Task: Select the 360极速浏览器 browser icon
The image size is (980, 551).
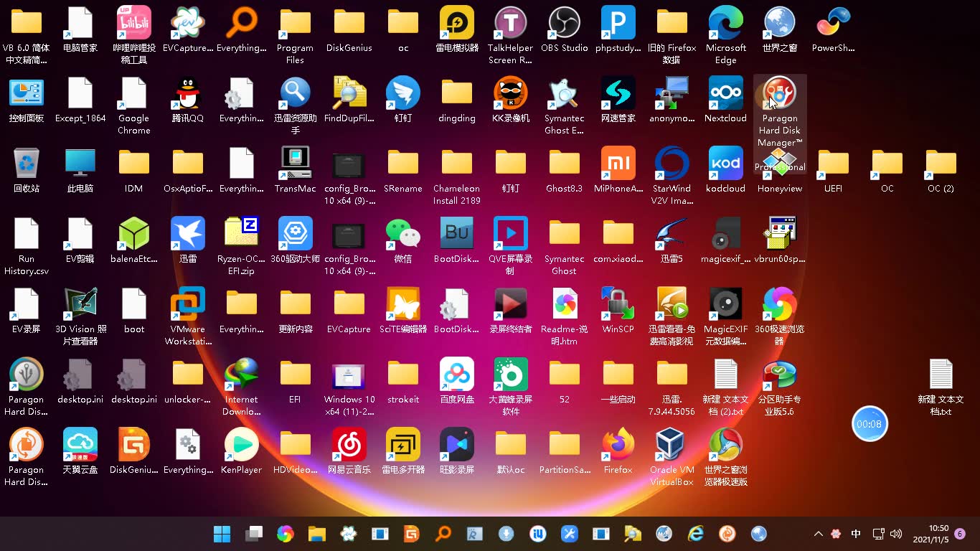Action: [x=780, y=317]
